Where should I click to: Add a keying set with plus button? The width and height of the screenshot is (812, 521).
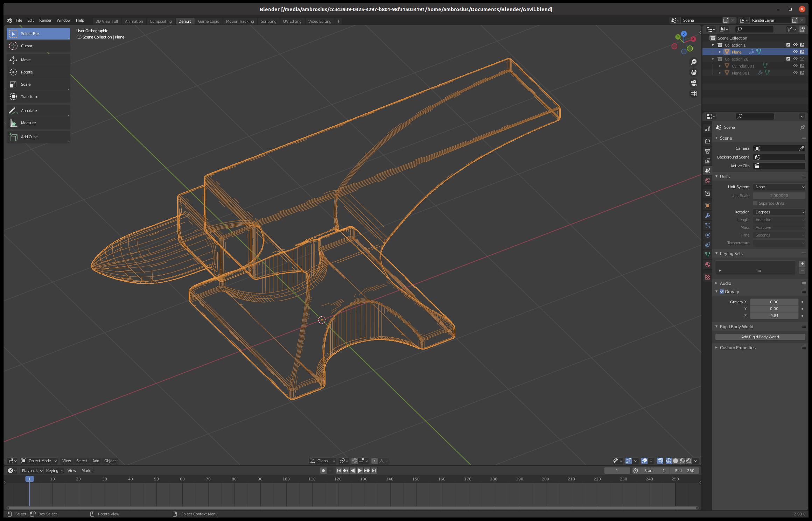pyautogui.click(x=802, y=264)
